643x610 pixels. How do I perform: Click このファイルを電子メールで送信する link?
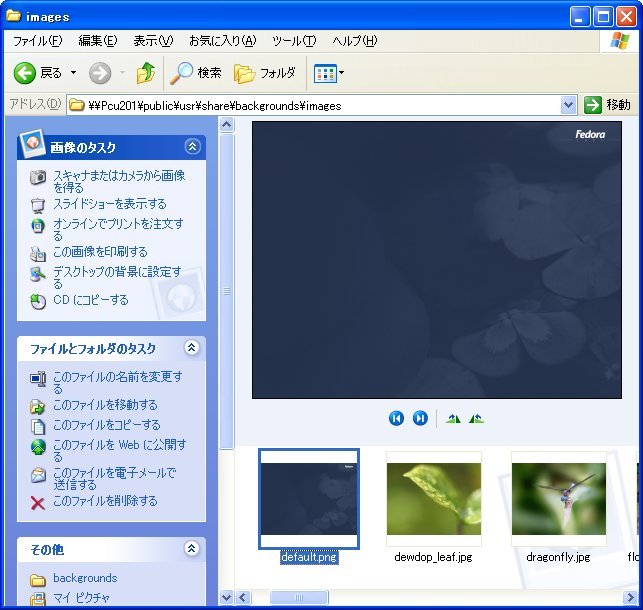[x=115, y=478]
